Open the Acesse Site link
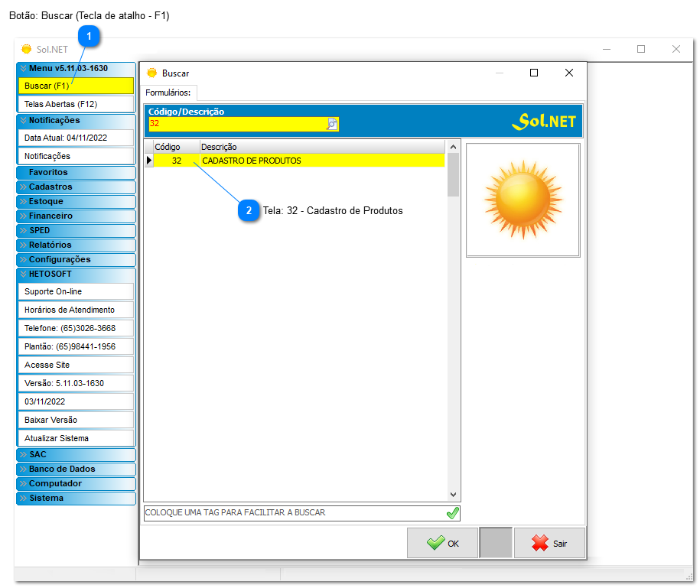 coord(76,365)
